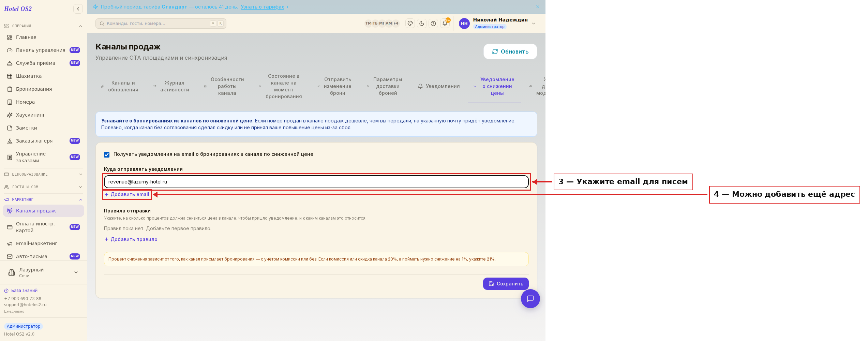Collapse the sidebar with the chevron button
This screenshot has width=868, height=341.
[78, 9]
